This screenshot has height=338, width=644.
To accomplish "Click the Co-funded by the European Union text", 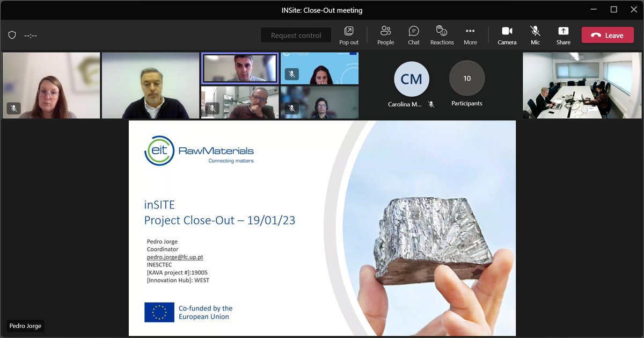I will [x=206, y=312].
